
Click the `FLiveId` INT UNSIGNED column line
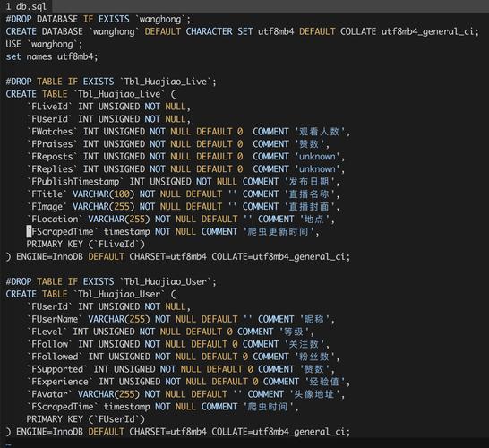coord(108,107)
